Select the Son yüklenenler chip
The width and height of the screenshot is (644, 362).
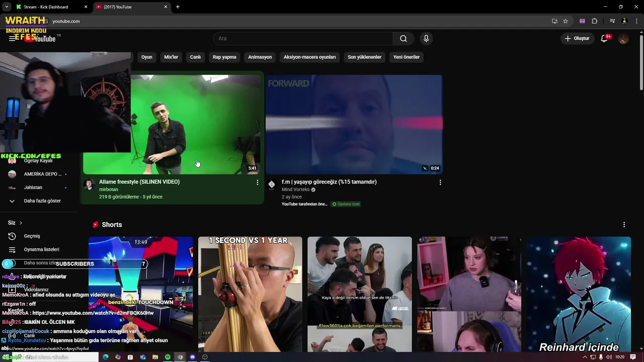point(364,57)
